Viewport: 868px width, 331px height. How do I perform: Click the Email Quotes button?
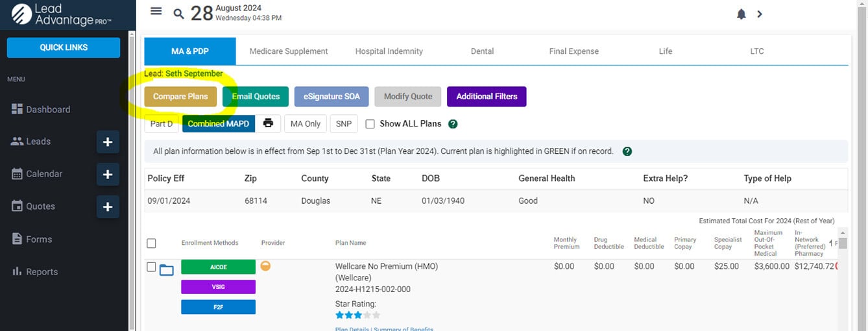tap(256, 96)
